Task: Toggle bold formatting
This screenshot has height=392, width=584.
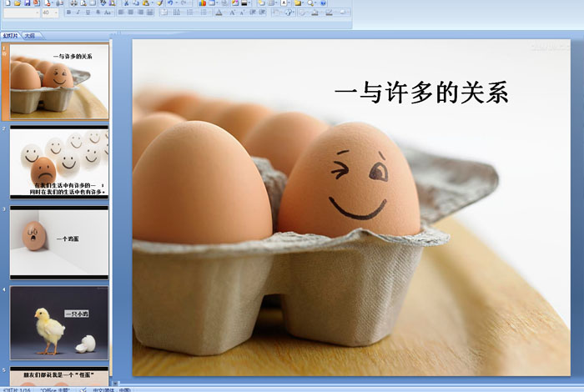Action: coord(68,13)
